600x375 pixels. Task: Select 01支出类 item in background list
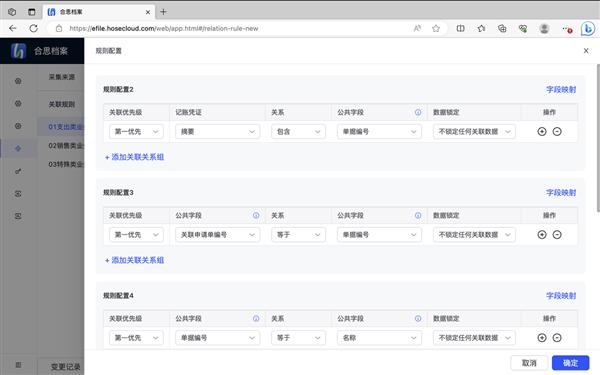(60, 127)
